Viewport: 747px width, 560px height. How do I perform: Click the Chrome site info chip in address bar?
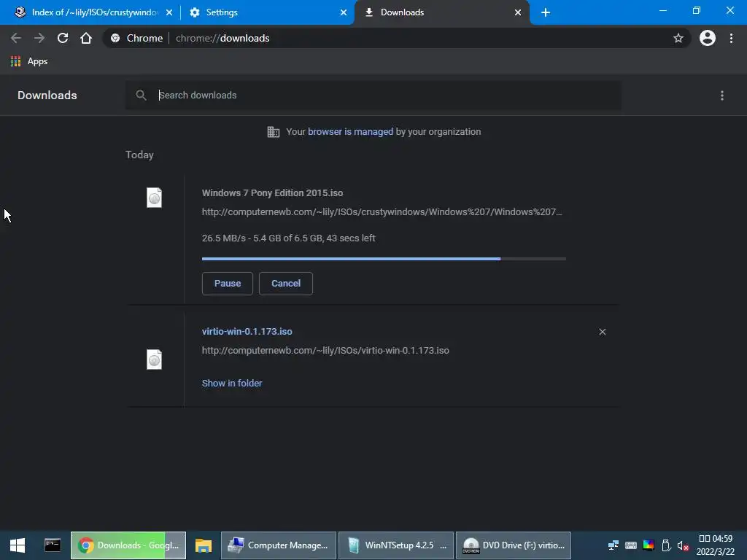(136, 38)
